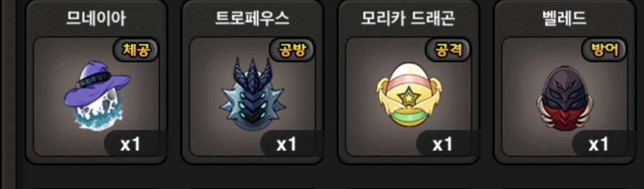The image size is (644, 189).
Task: Select the dark red masked egg
Action: [x=564, y=97]
